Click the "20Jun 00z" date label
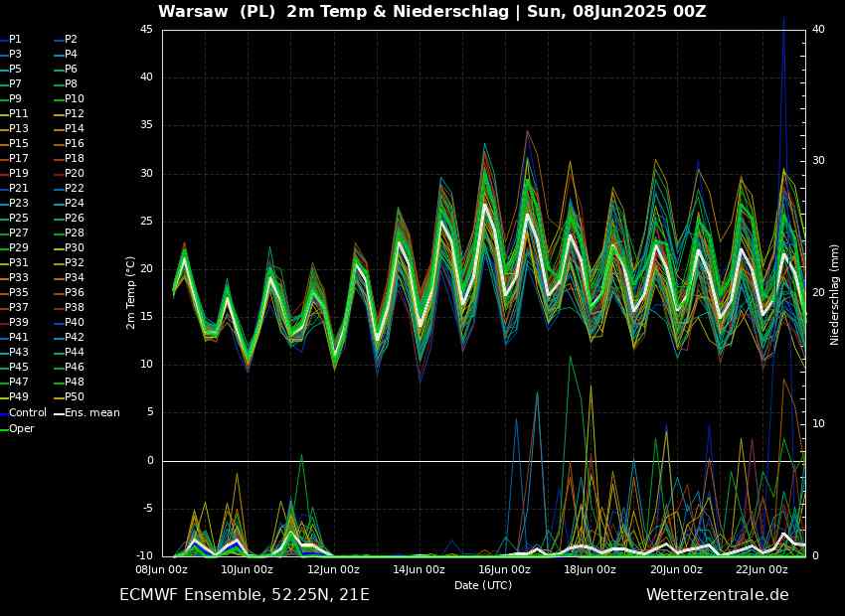The height and width of the screenshot is (616, 845). click(x=676, y=569)
